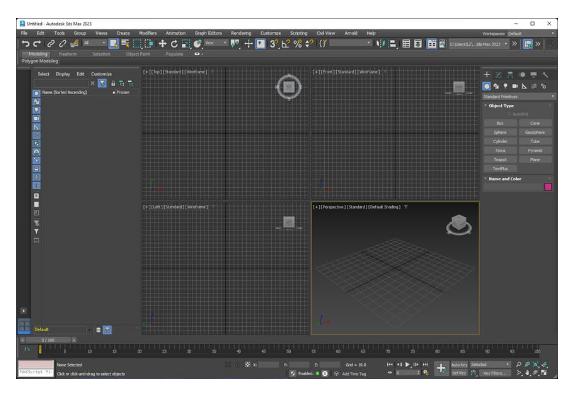Open Scene Explorer Display menu
The width and height of the screenshot is (571, 396).
[x=63, y=74]
